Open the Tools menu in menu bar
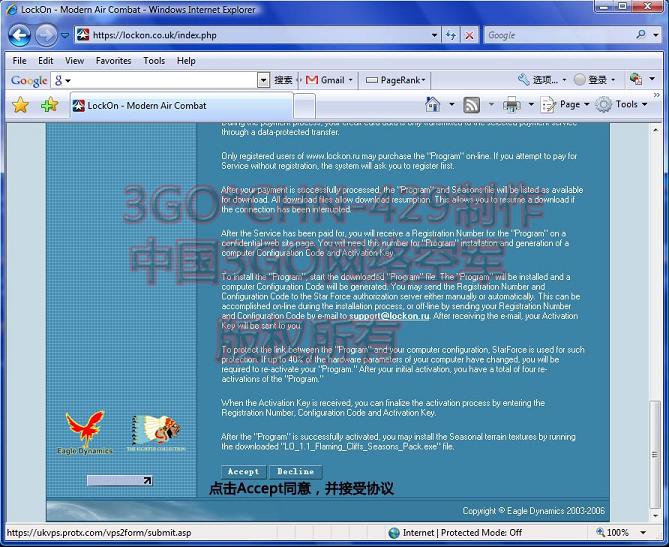 (154, 61)
